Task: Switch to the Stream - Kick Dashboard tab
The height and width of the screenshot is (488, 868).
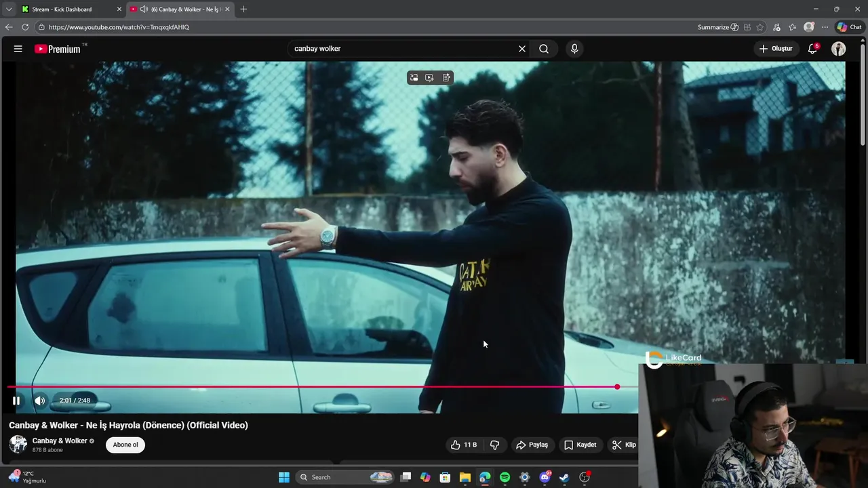Action: coord(71,9)
